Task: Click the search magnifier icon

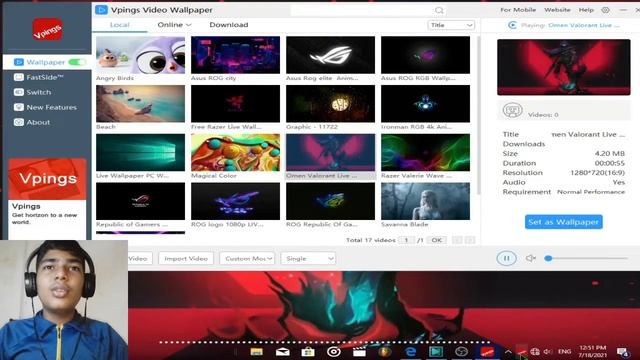Action: tap(439, 10)
